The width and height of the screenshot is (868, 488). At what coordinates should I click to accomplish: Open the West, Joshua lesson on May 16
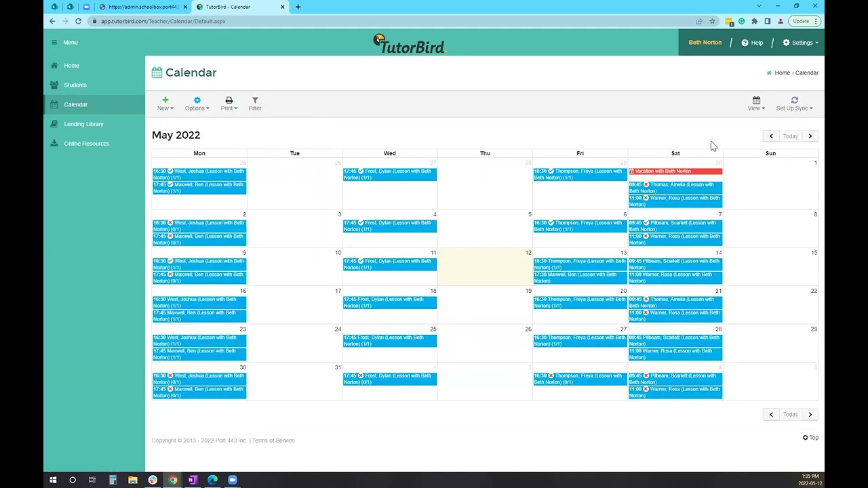(x=199, y=303)
